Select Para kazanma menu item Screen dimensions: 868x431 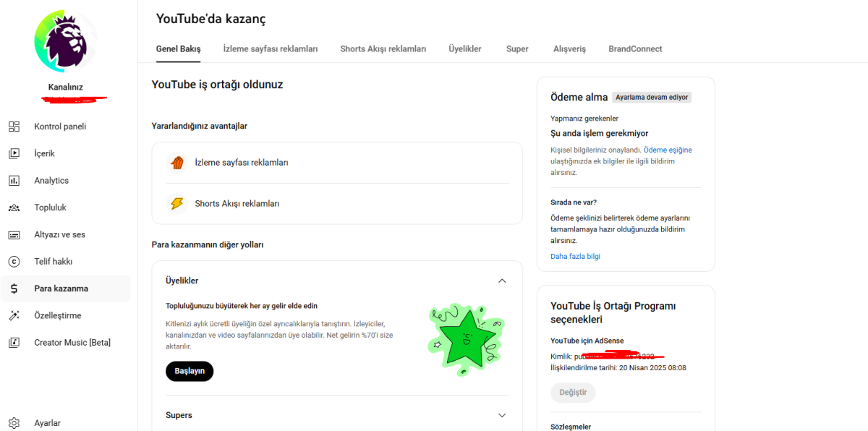tap(66, 289)
